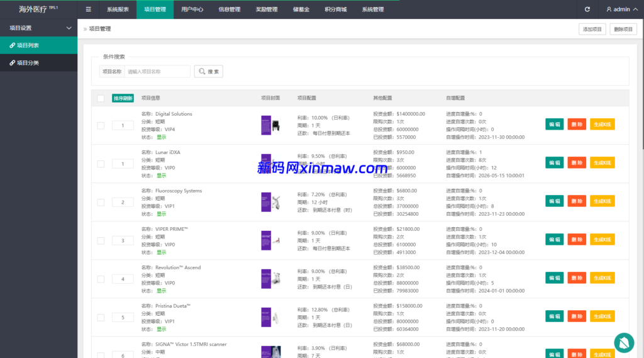Edit the sort number of Fluoroscopy Systems
The width and height of the screenshot is (644, 358).
point(123,202)
